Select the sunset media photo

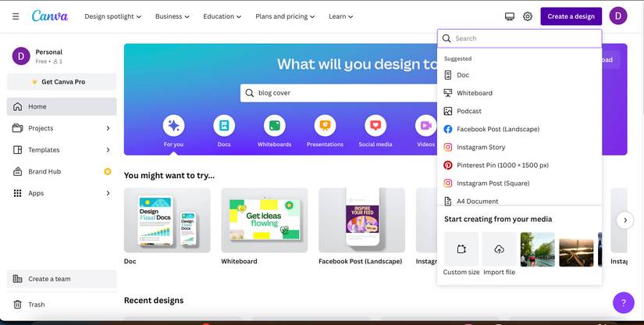[x=576, y=249]
